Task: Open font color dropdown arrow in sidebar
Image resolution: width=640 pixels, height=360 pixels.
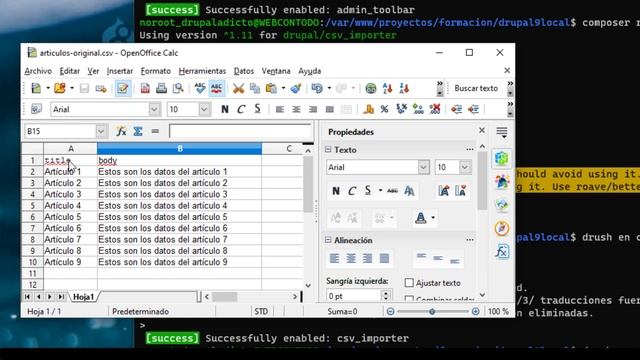Action: click(433, 218)
